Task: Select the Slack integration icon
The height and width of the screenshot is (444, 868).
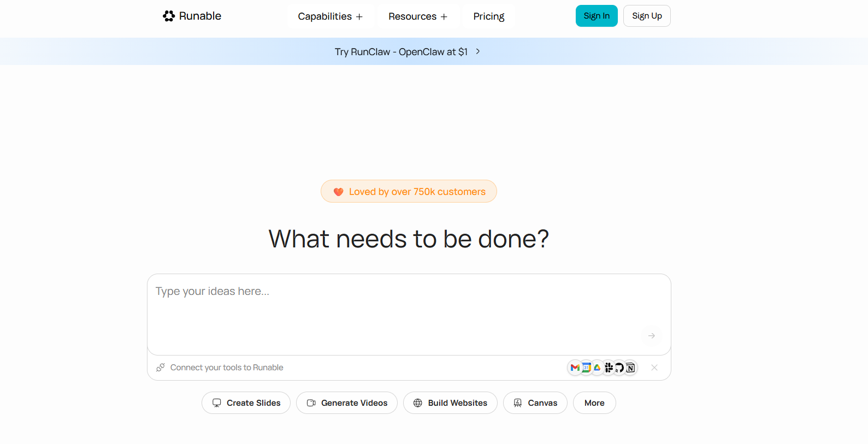Action: (609, 368)
